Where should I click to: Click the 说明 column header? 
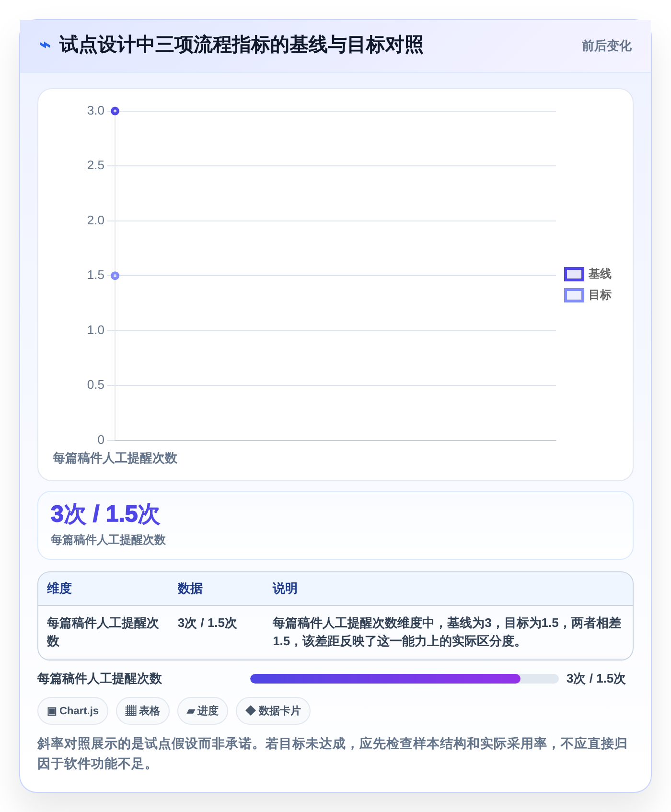(285, 589)
